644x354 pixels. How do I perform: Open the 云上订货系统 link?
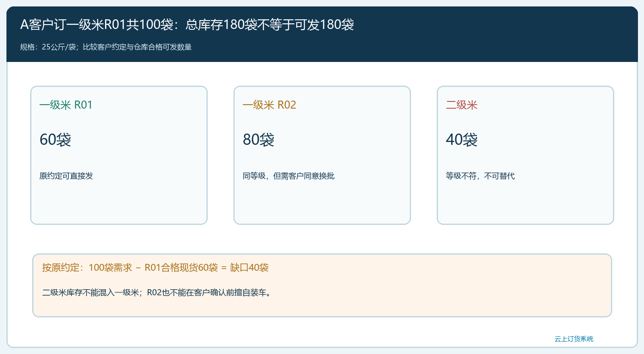(574, 339)
